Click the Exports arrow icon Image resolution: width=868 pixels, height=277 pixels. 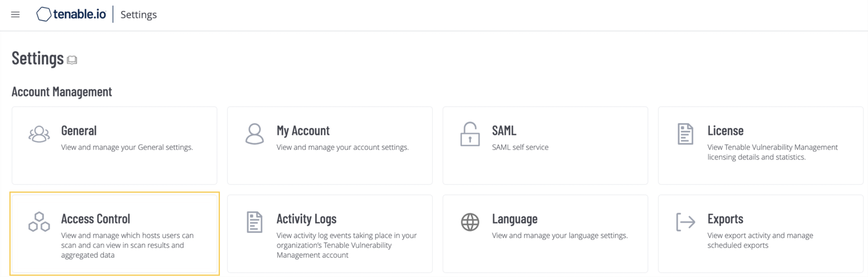686,222
